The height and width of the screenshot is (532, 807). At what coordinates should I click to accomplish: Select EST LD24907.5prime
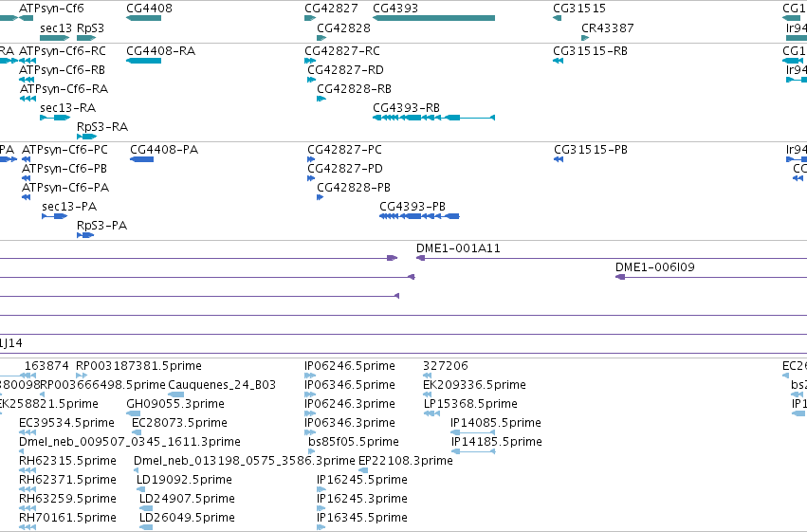pos(187,499)
